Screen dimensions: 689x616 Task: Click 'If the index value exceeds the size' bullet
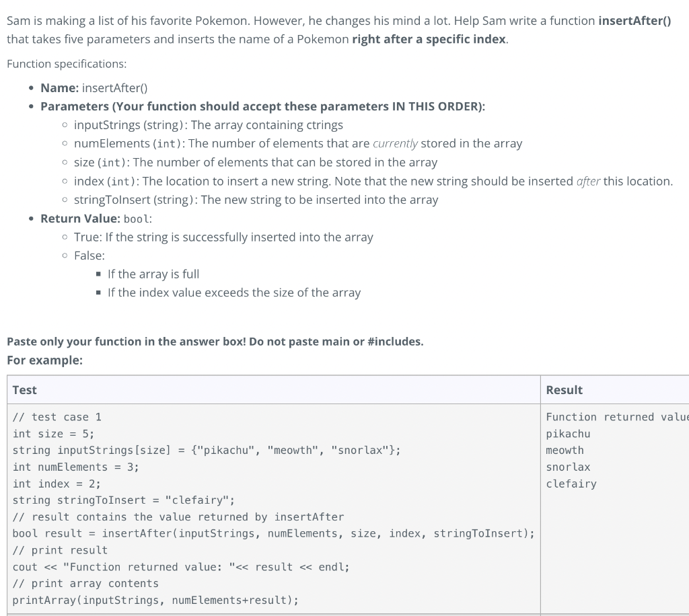(x=234, y=293)
